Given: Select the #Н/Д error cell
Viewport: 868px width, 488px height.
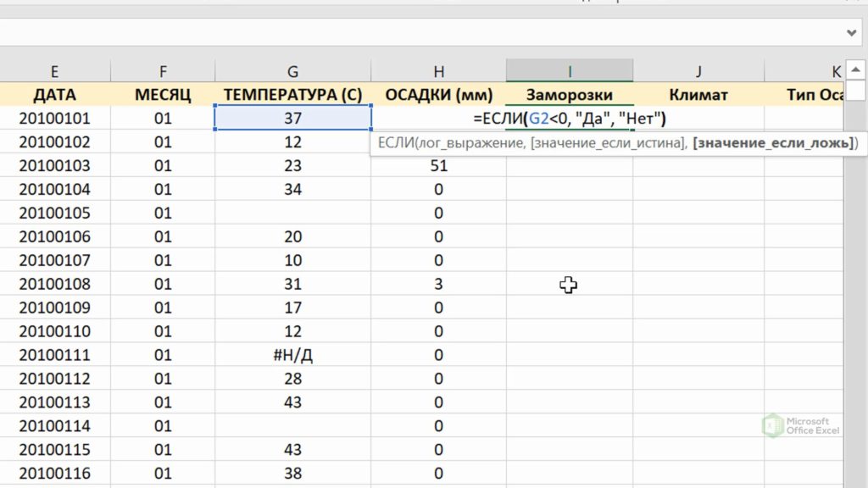Looking at the screenshot, I should (x=292, y=355).
